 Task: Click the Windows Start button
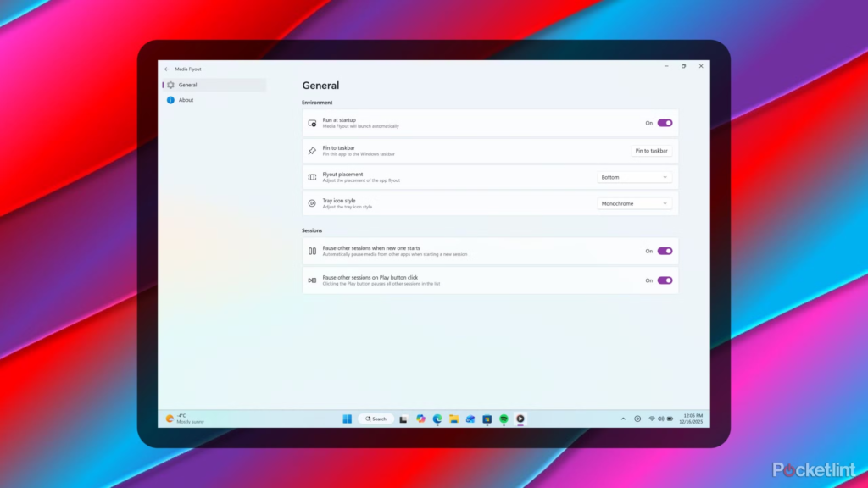(347, 419)
